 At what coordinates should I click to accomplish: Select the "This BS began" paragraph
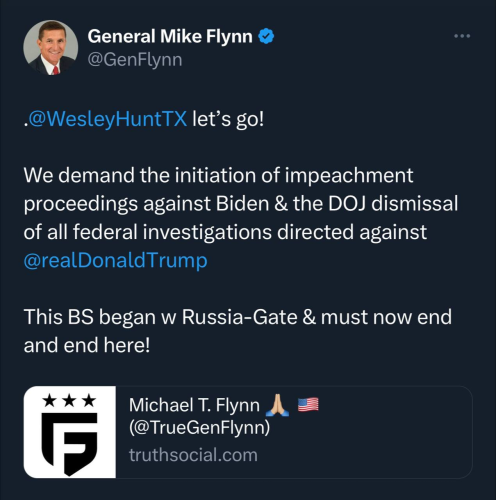click(238, 331)
